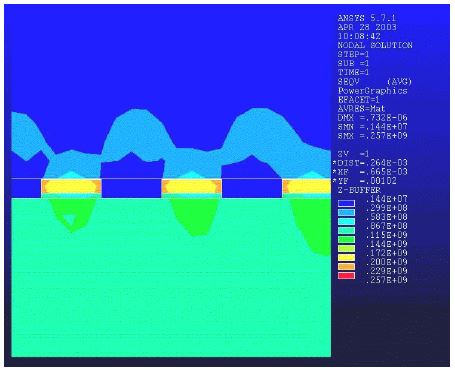Click the red legend color swatch
This screenshot has width=455, height=371.
[x=346, y=276]
